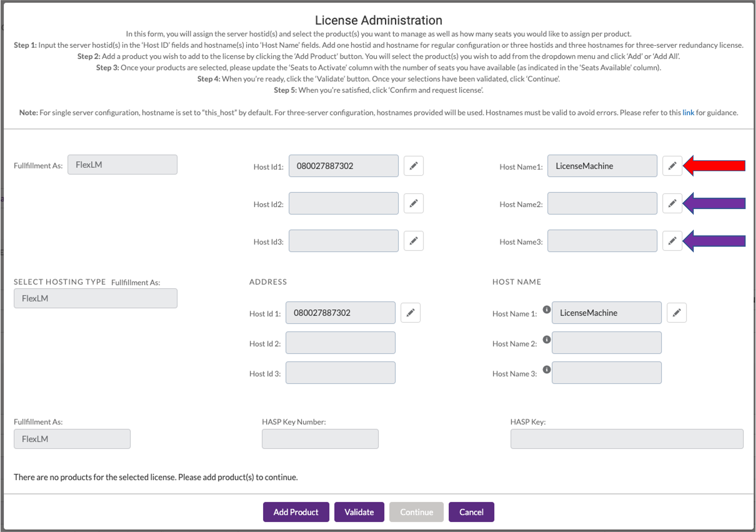Select the Host Id1 field showing 080027887302
The height and width of the screenshot is (532, 756).
(343, 166)
